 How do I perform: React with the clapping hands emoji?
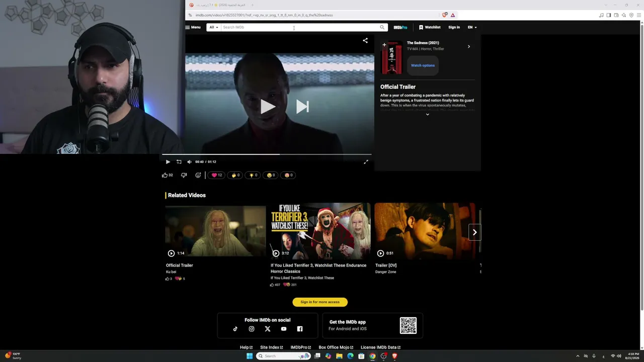[234, 175]
